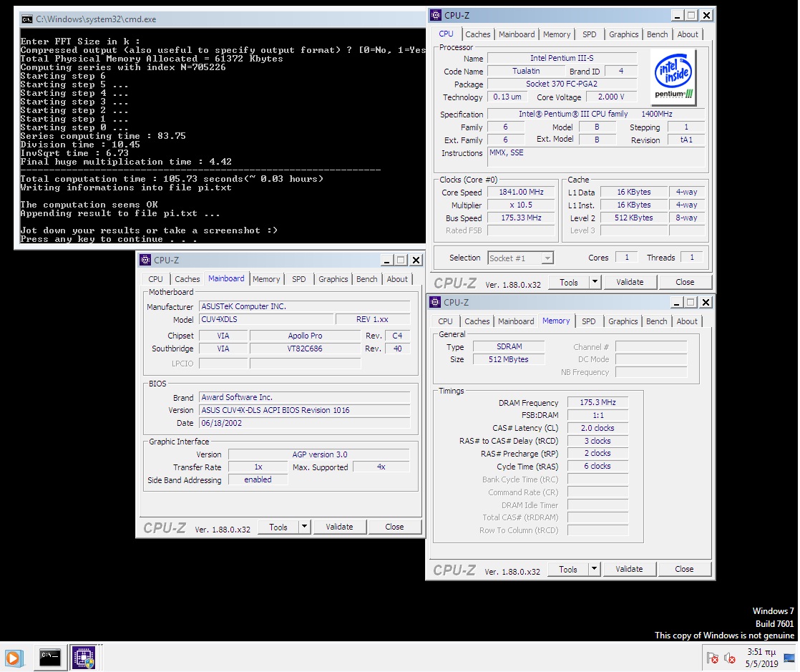Open the Graphics tab in the CPU window

click(623, 34)
